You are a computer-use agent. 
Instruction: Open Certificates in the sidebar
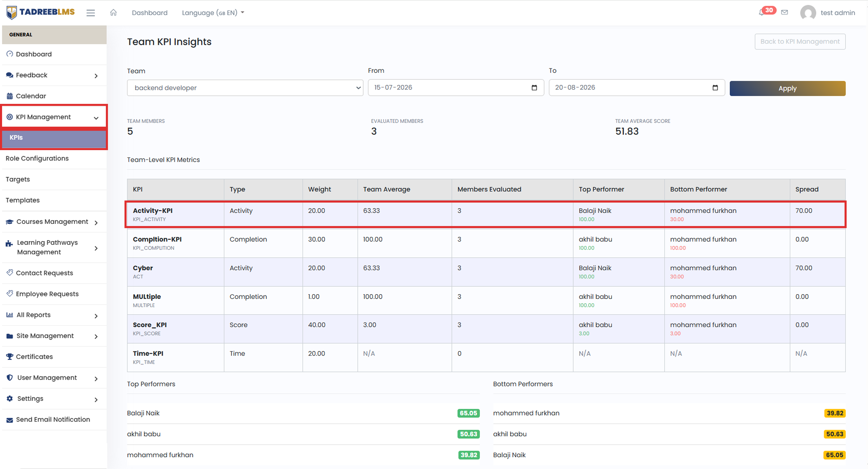pos(34,356)
